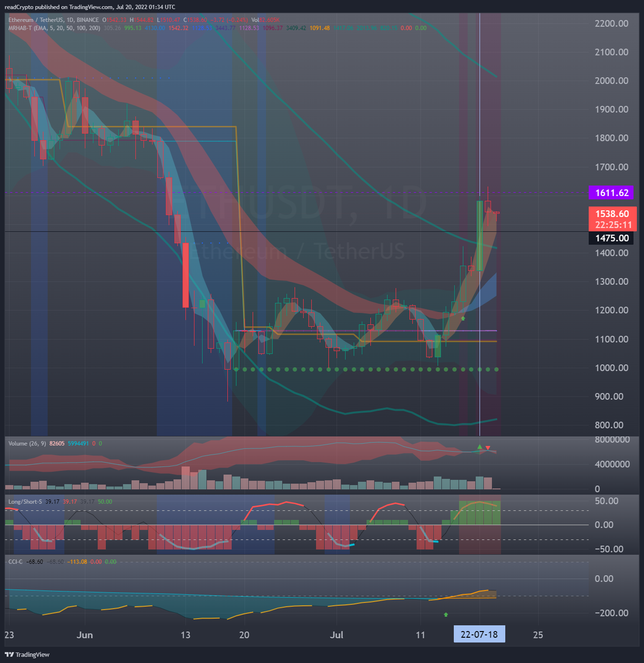Viewport: 644px width, 663px height.
Task: Click the 5994491 value in the Volume legend
Action: [78, 444]
